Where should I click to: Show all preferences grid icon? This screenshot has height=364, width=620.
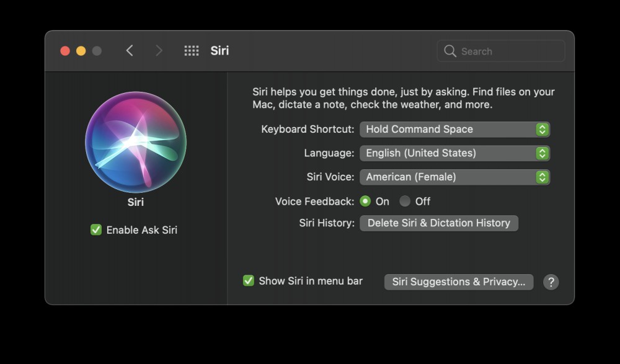[x=192, y=51]
